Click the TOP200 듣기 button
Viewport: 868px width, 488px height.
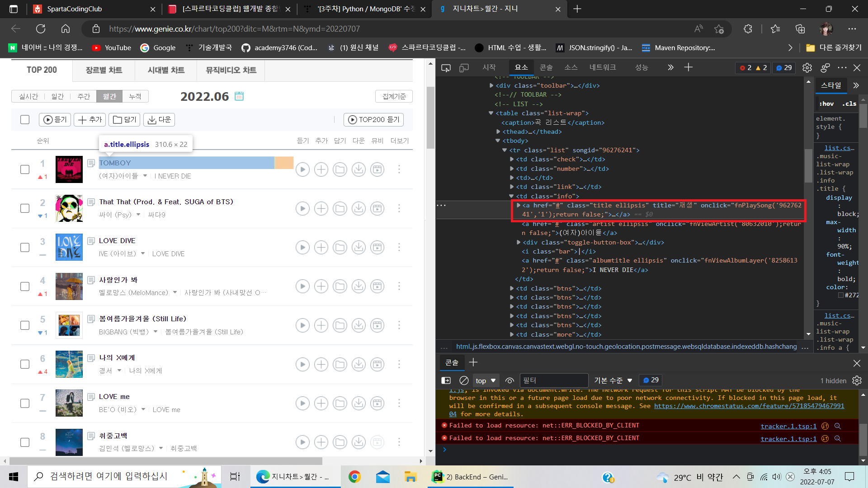point(373,120)
